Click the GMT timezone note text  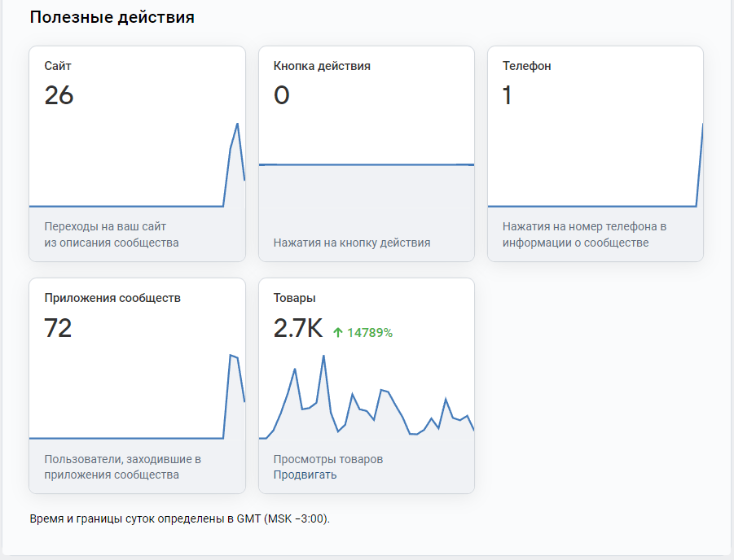[179, 518]
